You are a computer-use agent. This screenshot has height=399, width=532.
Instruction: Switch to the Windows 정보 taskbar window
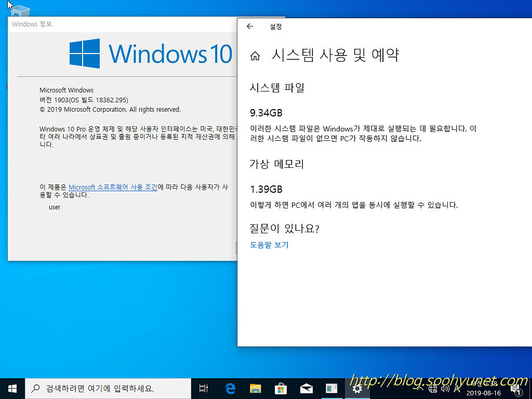(331, 389)
